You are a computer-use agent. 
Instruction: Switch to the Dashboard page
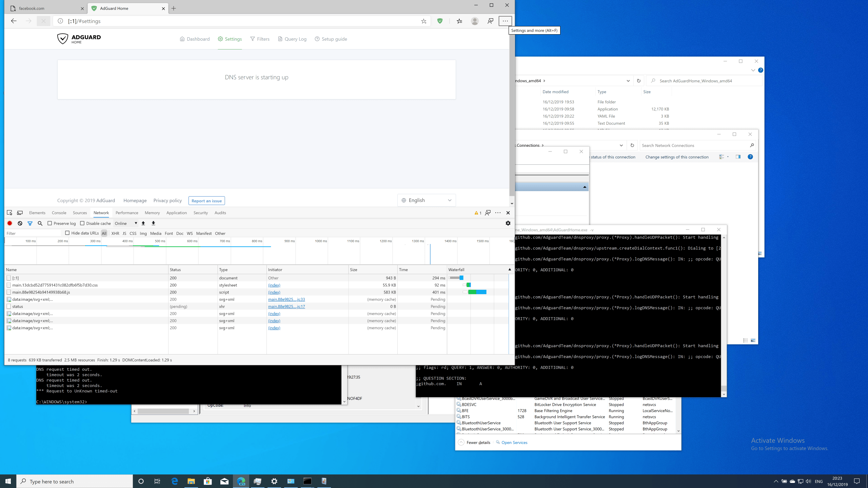[195, 39]
